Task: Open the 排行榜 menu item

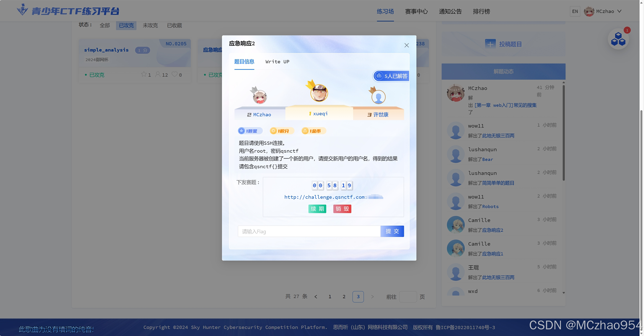Action: [481, 12]
